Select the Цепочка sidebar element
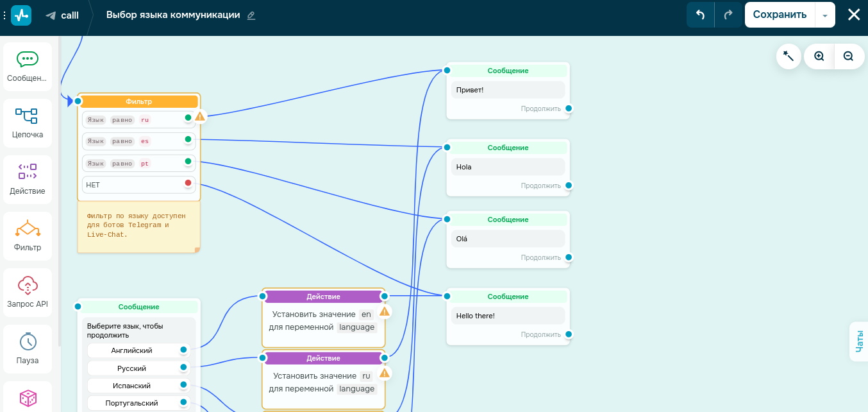Viewport: 868px width, 412px height. 28,123
